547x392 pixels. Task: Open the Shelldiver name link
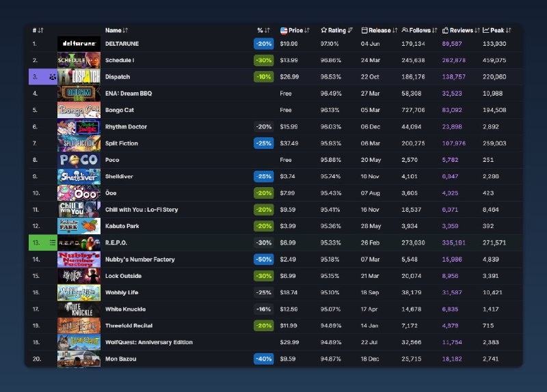click(x=119, y=176)
